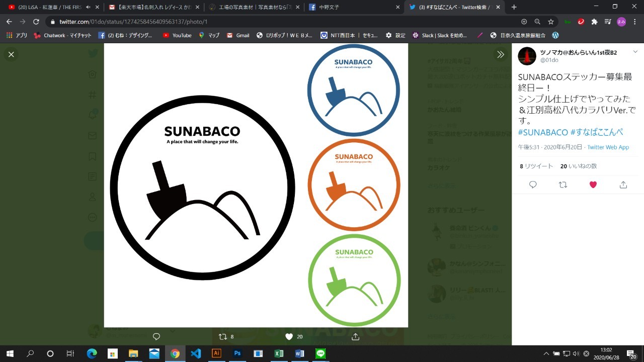This screenshot has width=644, height=362.
Task: Go forward in Chrome
Action: tap(23, 22)
